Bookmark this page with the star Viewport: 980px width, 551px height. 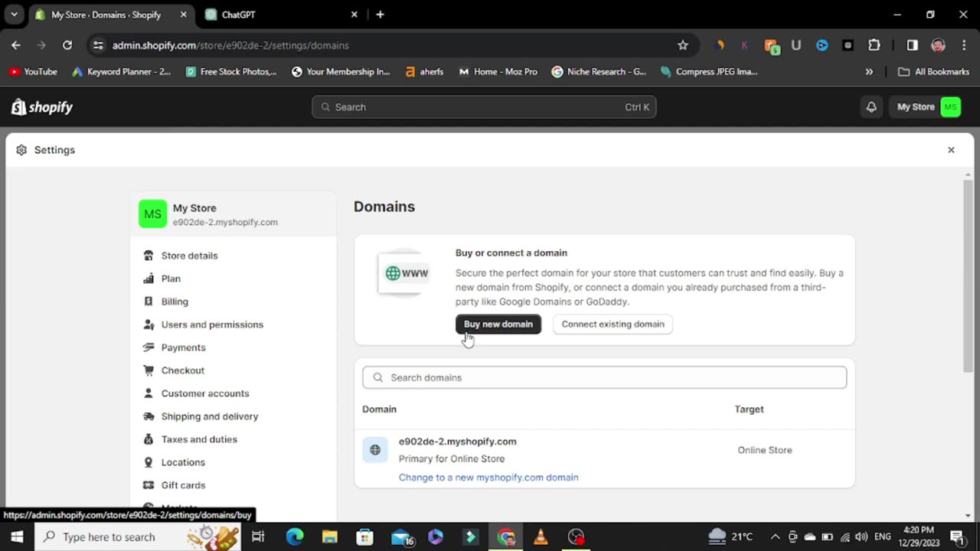[x=683, y=45]
